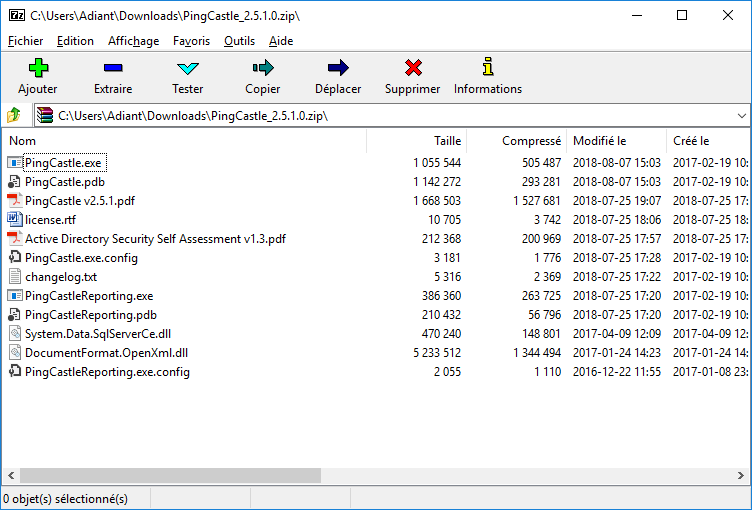The height and width of the screenshot is (510, 752).
Task: Click size value 1 668 503
Action: pyautogui.click(x=437, y=201)
